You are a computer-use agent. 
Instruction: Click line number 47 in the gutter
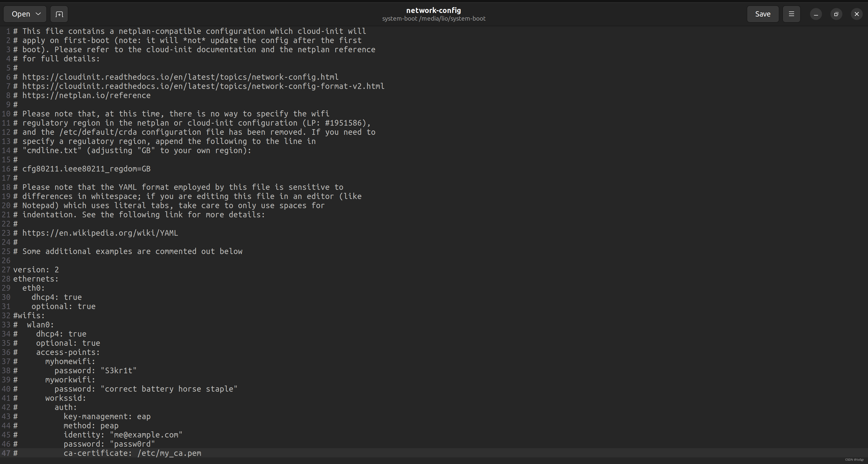pyautogui.click(x=6, y=453)
